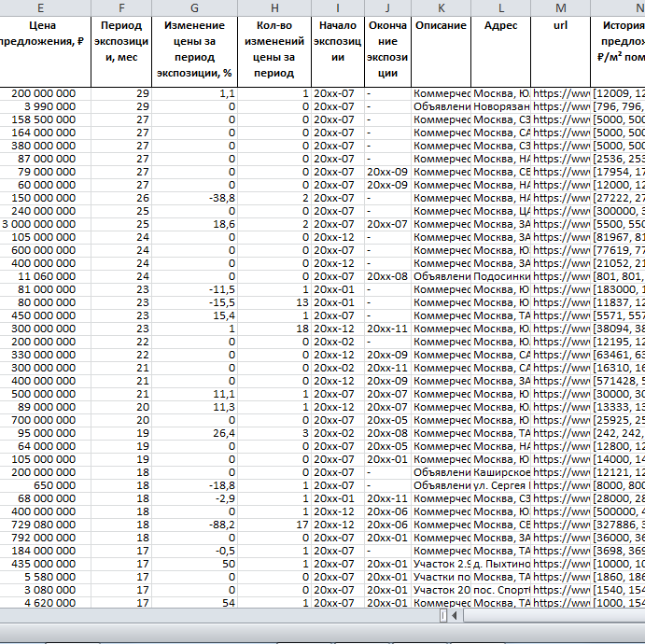This screenshot has width=645, height=644.
Task: Click the 'Цена предложения, ₽' header cell
Action: pos(43,51)
